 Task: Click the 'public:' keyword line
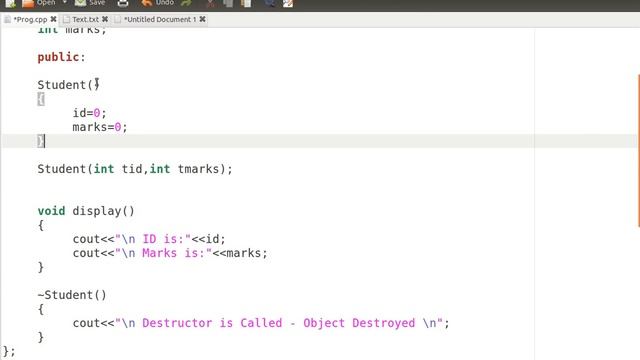pyautogui.click(x=62, y=57)
